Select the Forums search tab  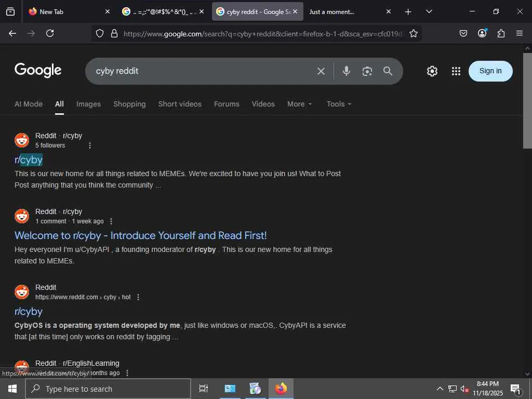[227, 104]
